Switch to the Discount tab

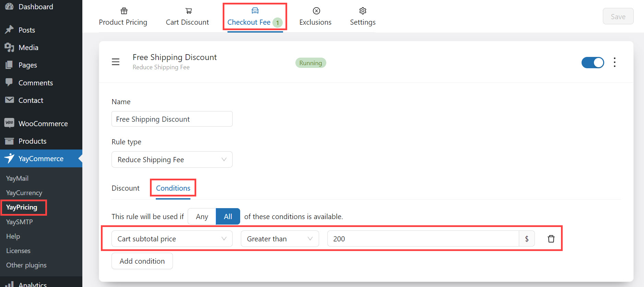pos(126,188)
